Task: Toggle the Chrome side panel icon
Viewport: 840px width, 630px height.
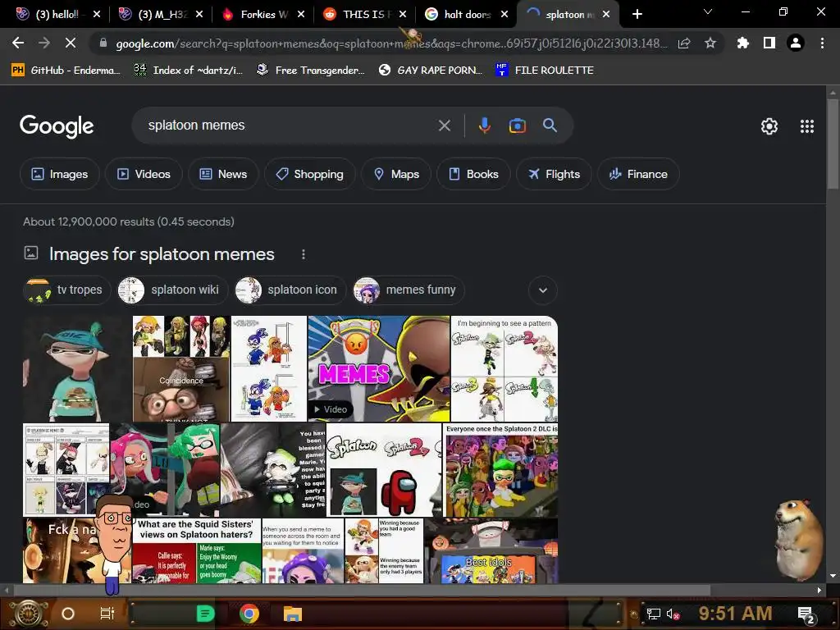Action: [x=769, y=43]
